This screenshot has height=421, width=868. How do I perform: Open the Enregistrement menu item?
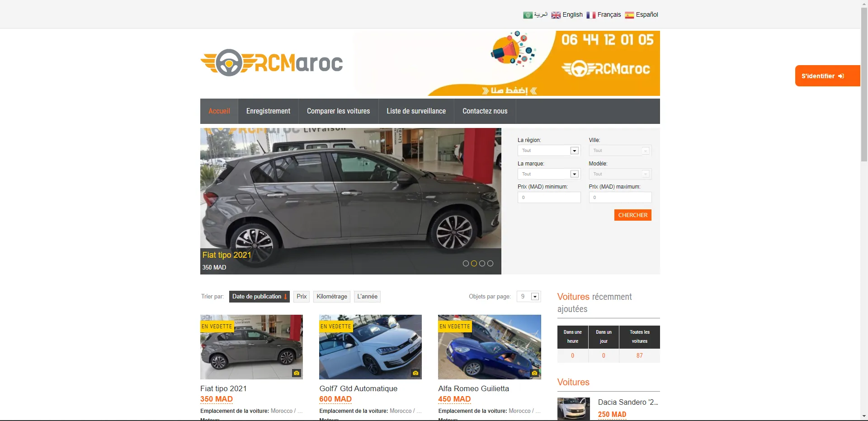268,111
